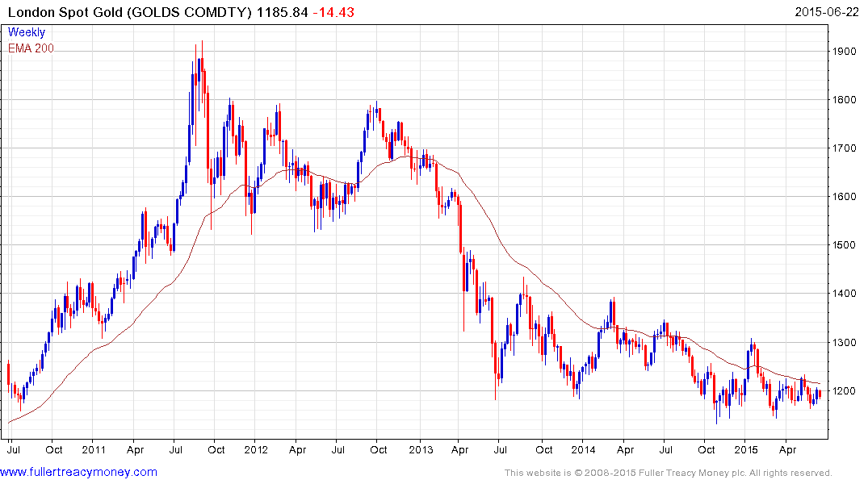
Task: Click the Weekly interval label
Action: click(27, 32)
